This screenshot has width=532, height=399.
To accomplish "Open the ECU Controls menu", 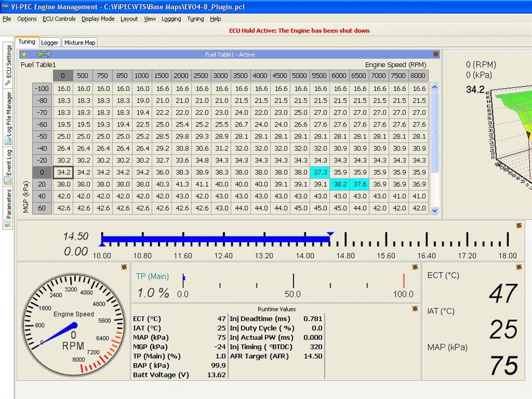I will tap(59, 19).
